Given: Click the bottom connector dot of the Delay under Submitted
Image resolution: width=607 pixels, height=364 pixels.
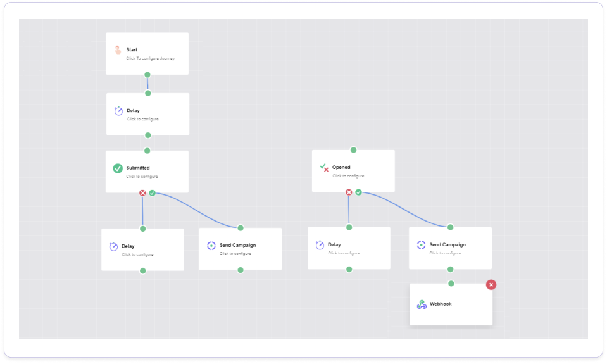Looking at the screenshot, I should coord(143,271).
